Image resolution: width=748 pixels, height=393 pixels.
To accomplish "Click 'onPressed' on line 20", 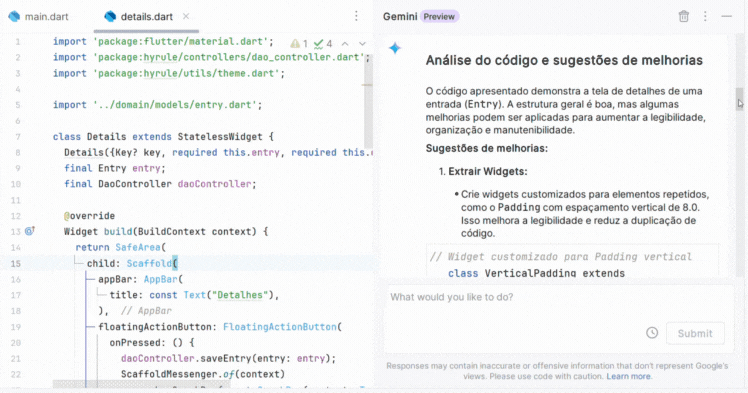I will pos(135,342).
